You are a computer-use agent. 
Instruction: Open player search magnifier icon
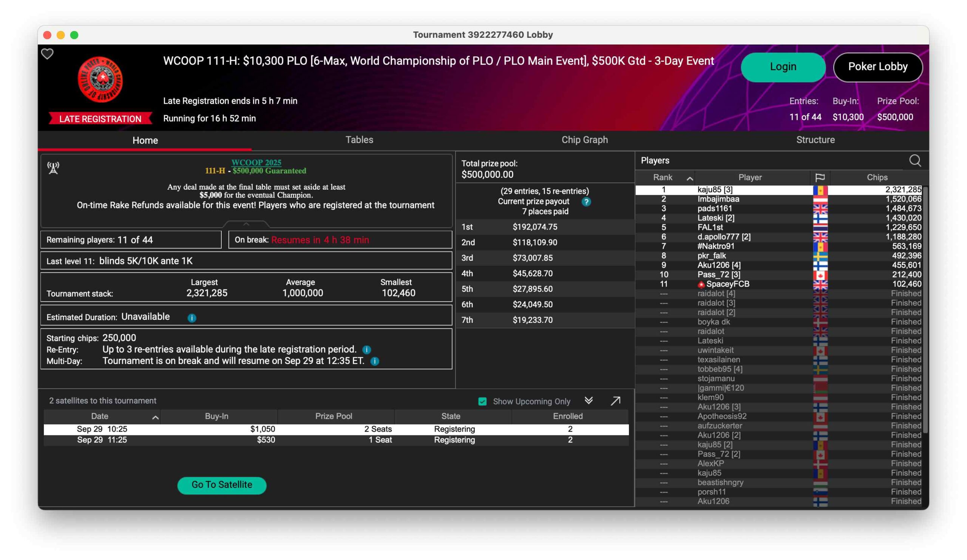(x=915, y=161)
